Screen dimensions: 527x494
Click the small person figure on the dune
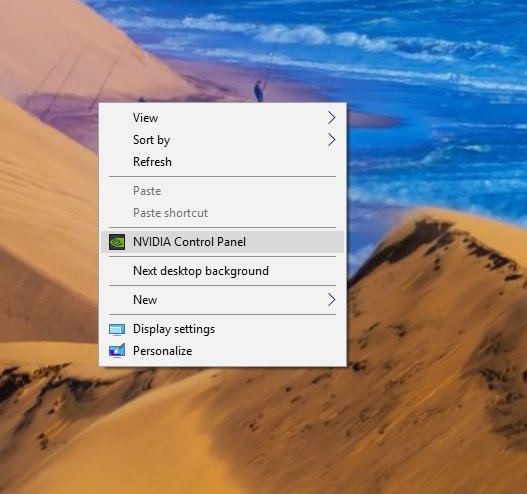coord(259,90)
